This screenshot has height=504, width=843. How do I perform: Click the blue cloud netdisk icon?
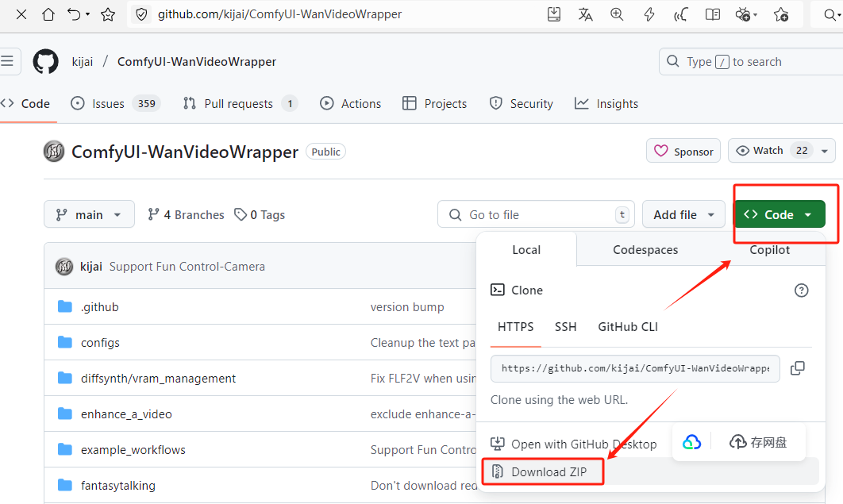[692, 442]
